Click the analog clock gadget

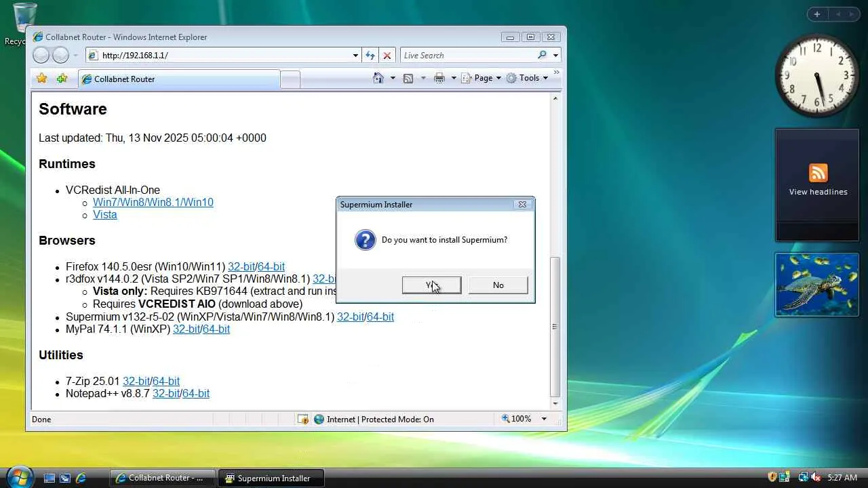point(816,75)
